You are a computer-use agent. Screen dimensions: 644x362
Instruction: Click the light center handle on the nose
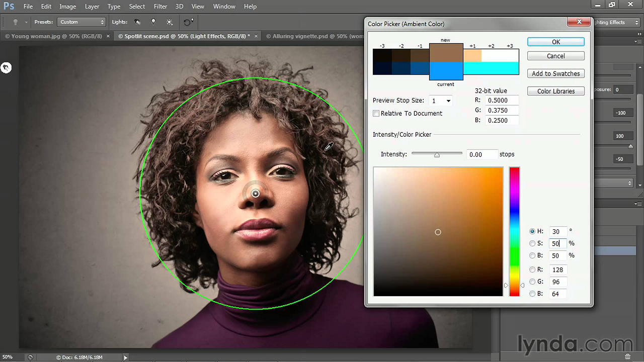256,194
